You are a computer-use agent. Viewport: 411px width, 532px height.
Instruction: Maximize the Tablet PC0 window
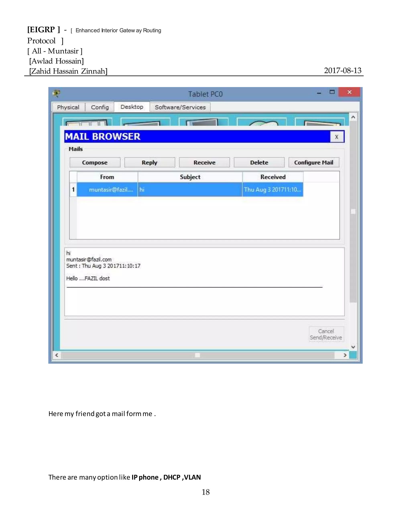point(332,92)
